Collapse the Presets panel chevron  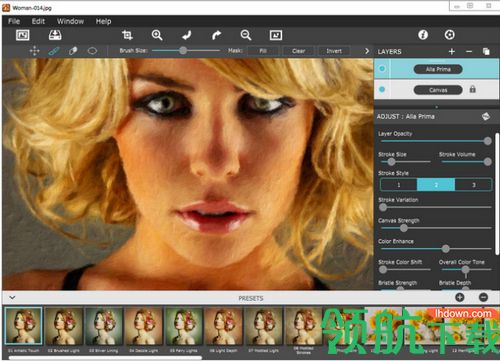(12, 297)
